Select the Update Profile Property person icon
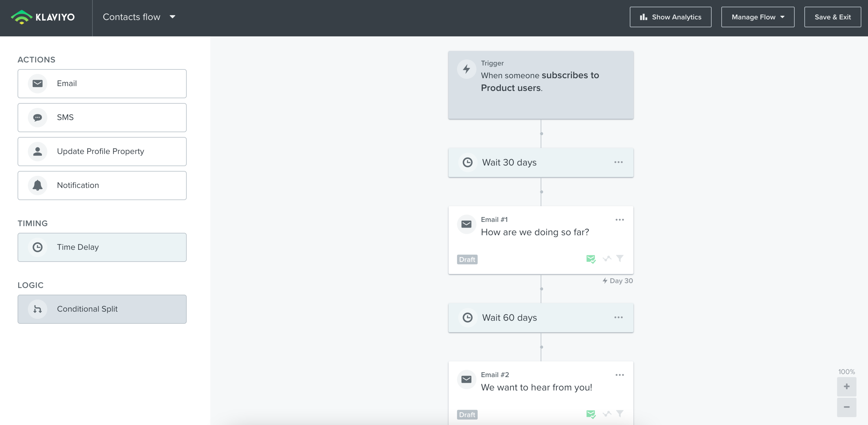Screen dimensions: 868x425 point(37,151)
